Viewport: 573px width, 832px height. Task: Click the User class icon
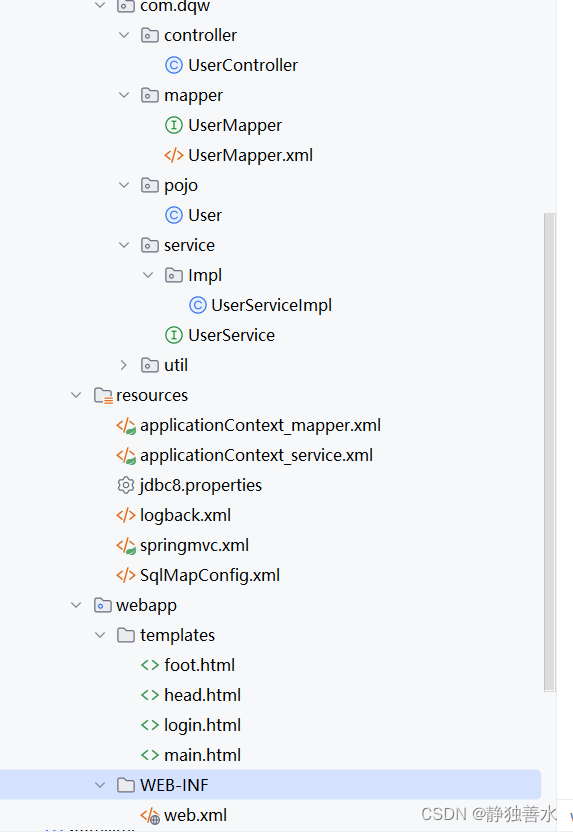174,215
